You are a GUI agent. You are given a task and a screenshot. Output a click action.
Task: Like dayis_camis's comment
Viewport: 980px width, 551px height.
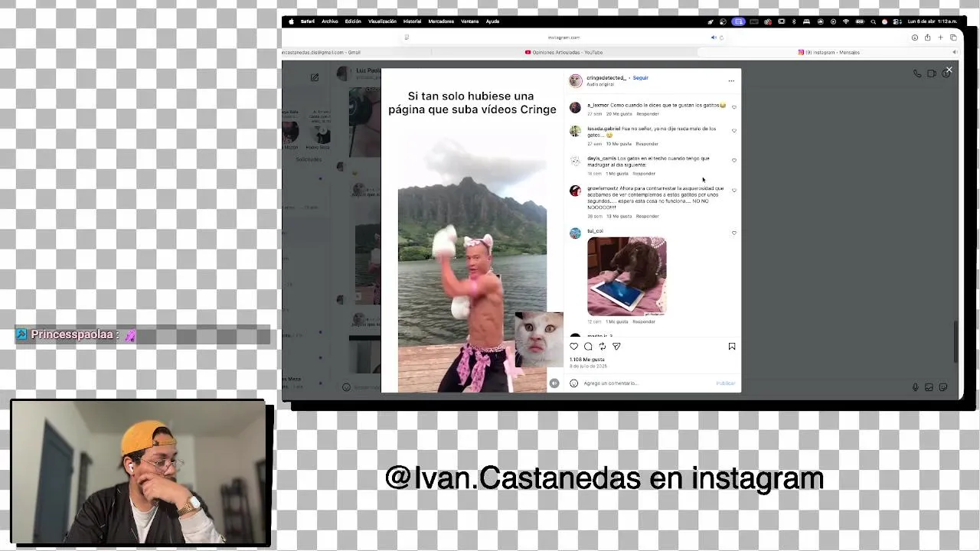pyautogui.click(x=734, y=161)
